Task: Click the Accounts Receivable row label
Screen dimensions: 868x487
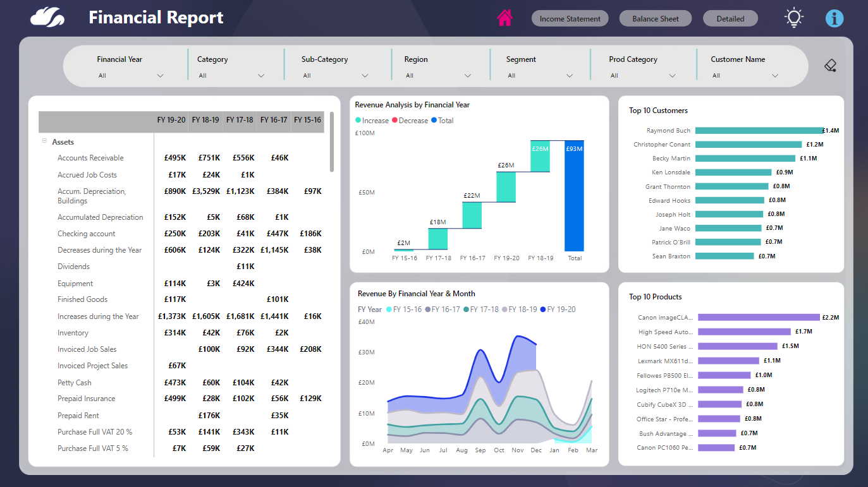Action: tap(90, 158)
